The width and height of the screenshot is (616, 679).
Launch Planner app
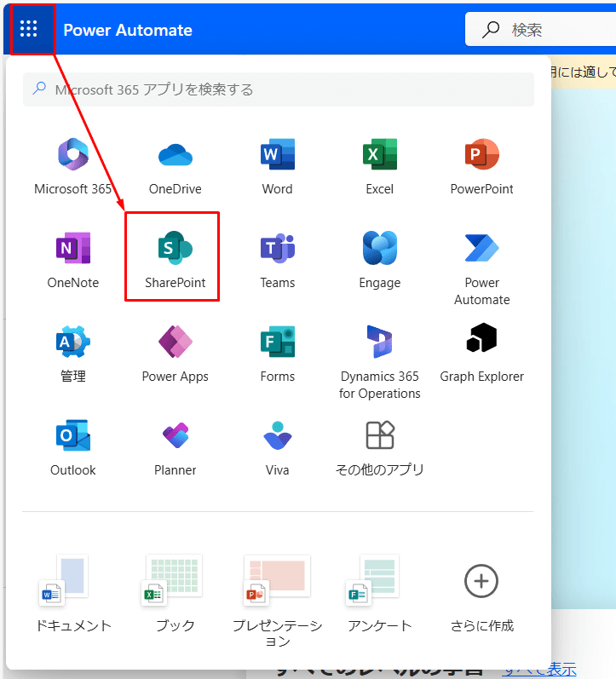175,448
